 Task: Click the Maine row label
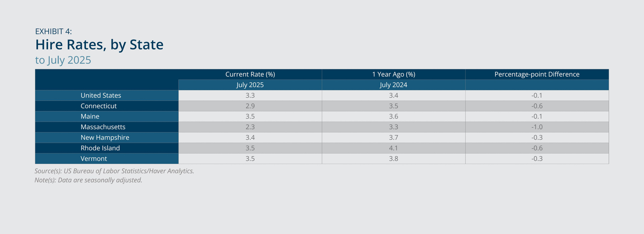click(90, 116)
